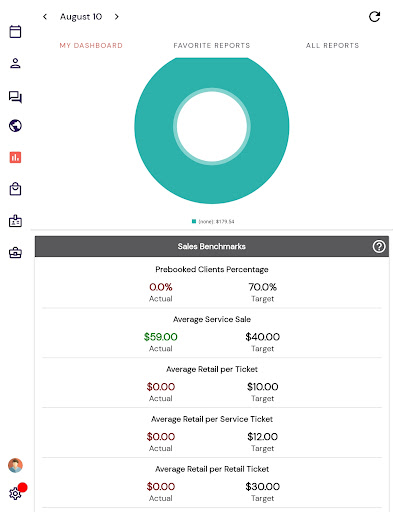This screenshot has height=512, width=393.
Task: Go to the next date arrow
Action: click(116, 16)
